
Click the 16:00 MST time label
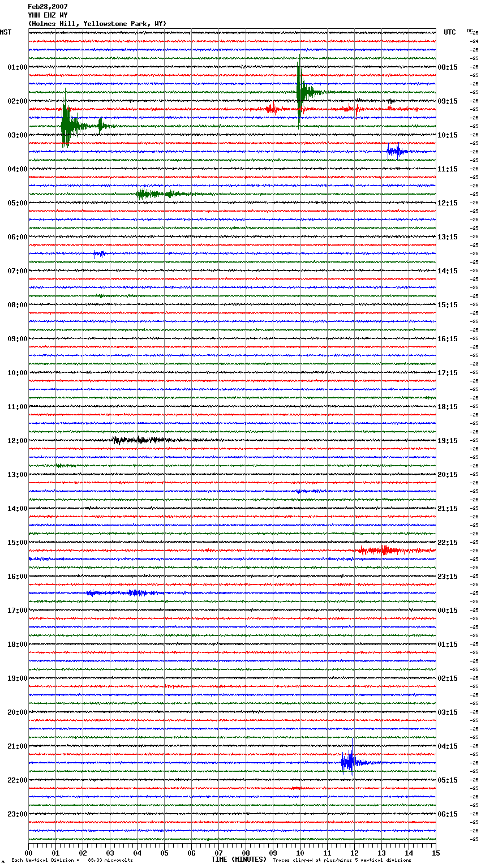tap(18, 577)
